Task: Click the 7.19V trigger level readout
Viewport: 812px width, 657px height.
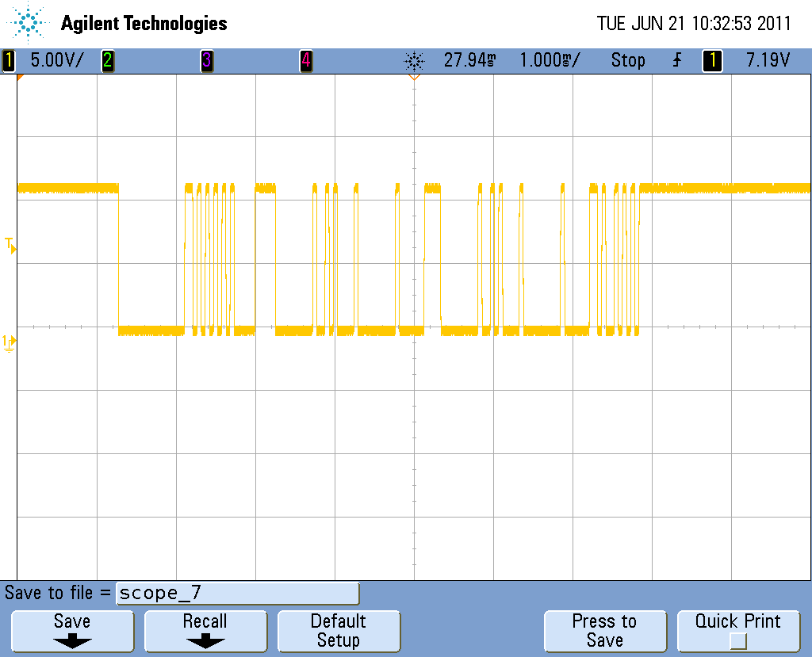Action: click(768, 60)
